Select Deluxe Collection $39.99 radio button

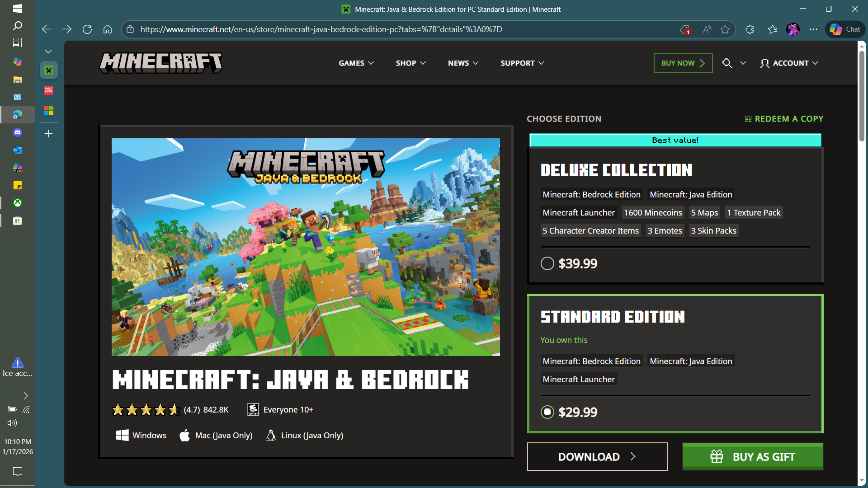(547, 263)
